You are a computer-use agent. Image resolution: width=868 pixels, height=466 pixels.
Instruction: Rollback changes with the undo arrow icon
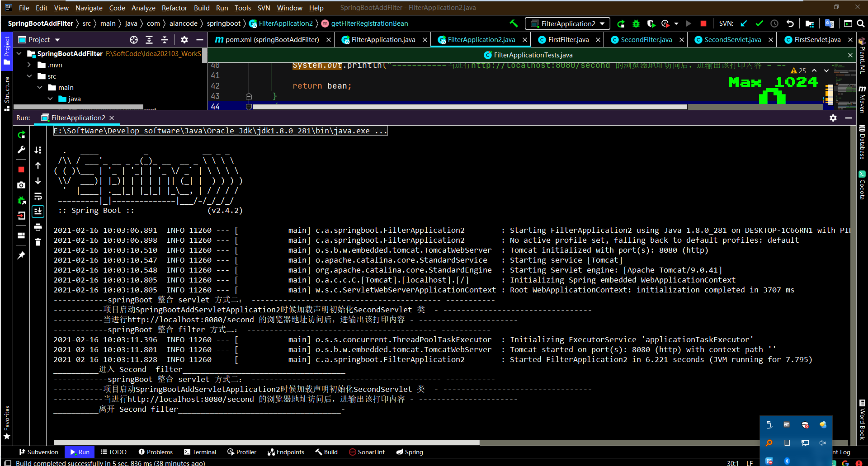tap(790, 24)
